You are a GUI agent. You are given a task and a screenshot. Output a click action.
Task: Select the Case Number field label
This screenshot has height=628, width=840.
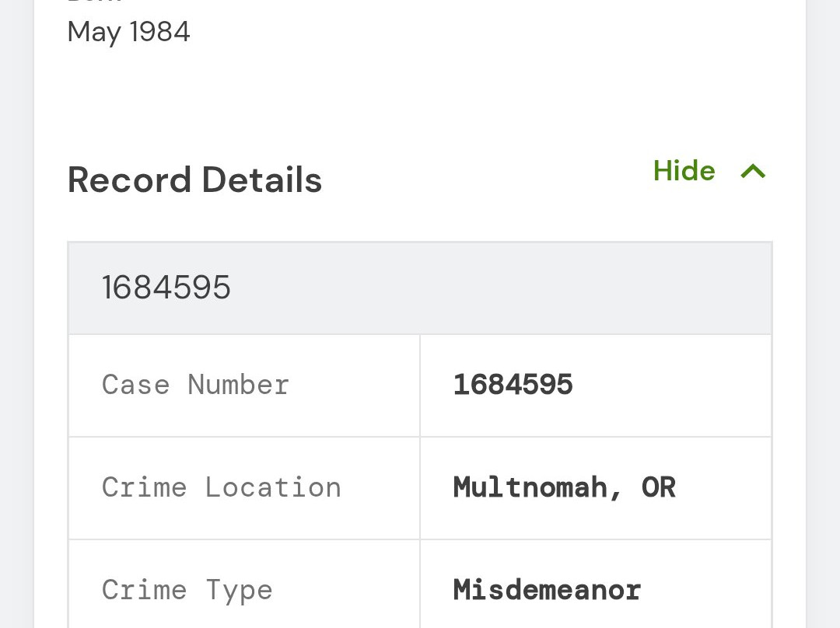pyautogui.click(x=195, y=385)
